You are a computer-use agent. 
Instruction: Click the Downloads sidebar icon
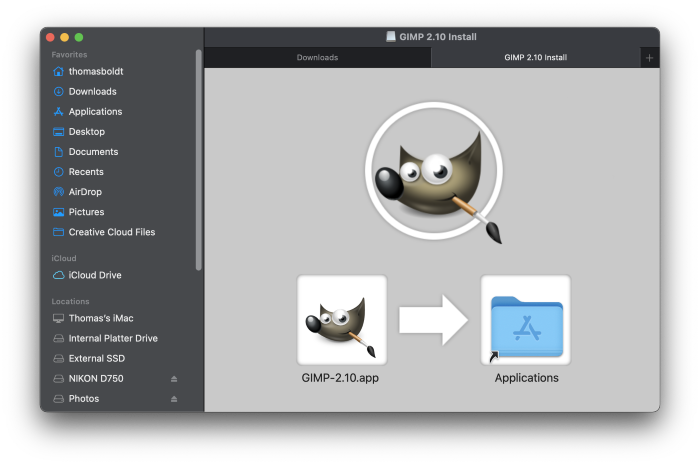click(58, 91)
